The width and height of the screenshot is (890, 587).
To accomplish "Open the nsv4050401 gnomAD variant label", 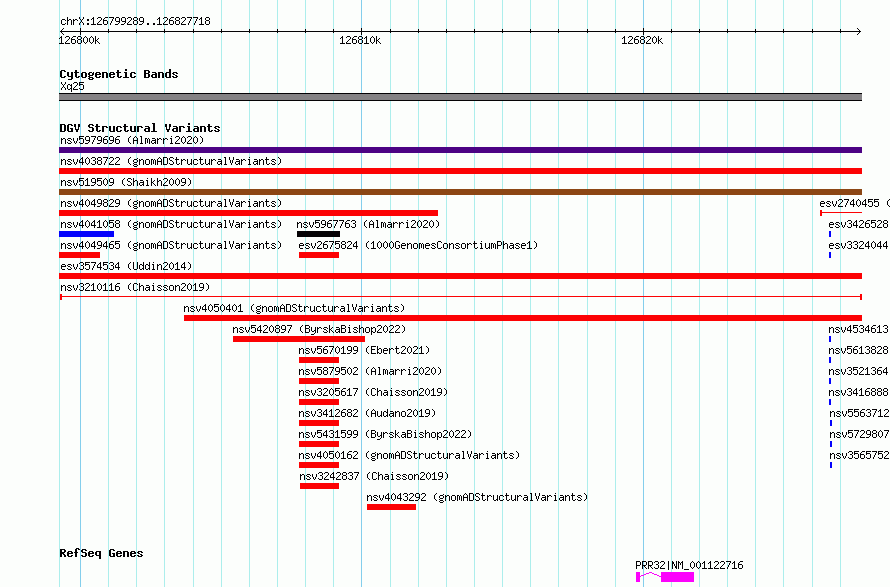I will pyautogui.click(x=294, y=308).
